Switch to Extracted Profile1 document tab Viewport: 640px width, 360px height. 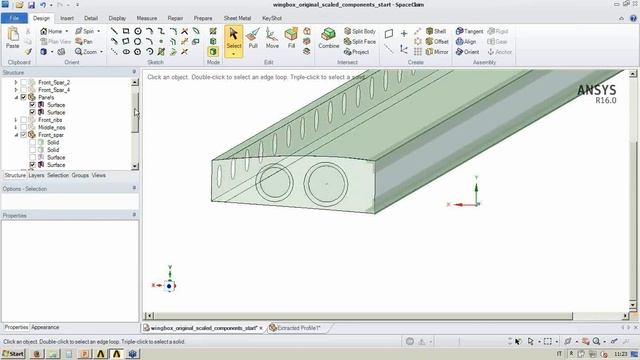tap(299, 328)
